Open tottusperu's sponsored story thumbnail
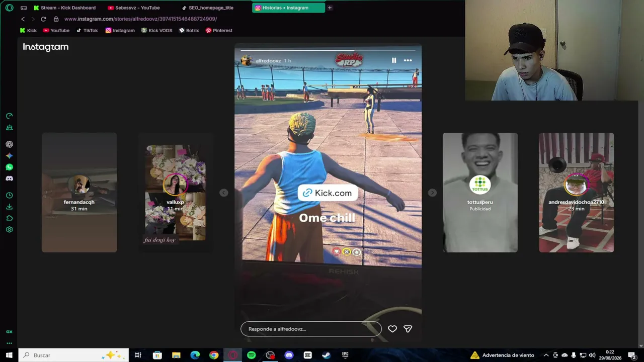 480,193
